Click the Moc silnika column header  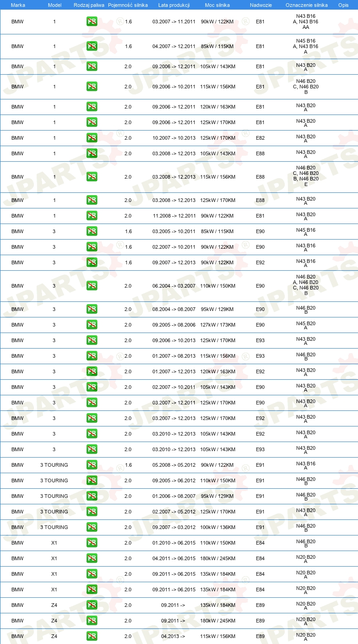point(217,5)
